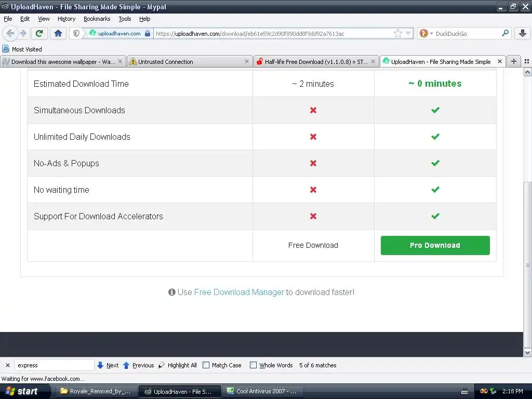Find Next match button
The height and width of the screenshot is (399, 532).
click(x=108, y=365)
